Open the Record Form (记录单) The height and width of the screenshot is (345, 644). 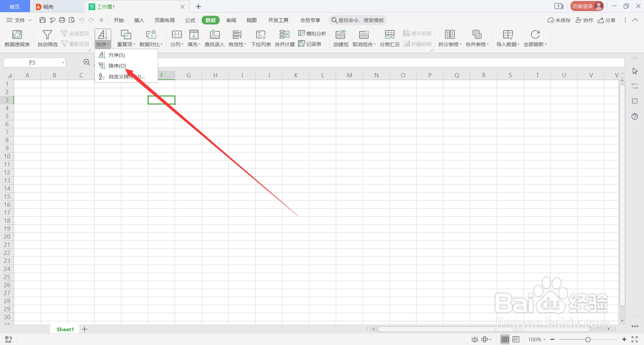coord(310,44)
